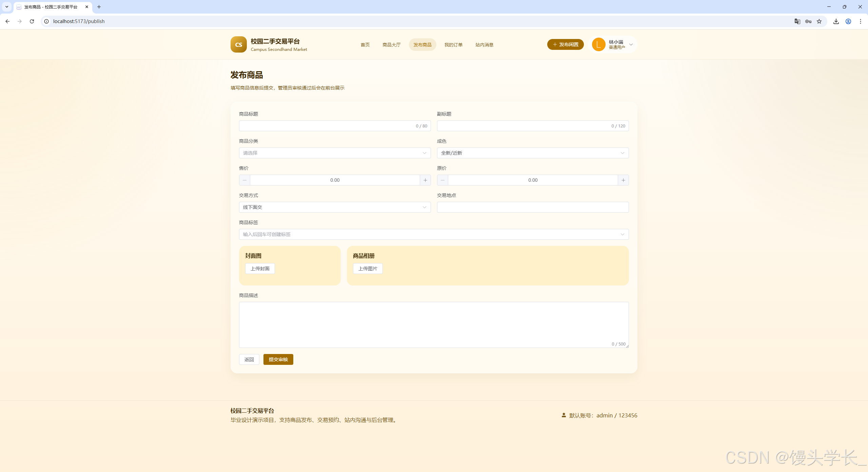This screenshot has width=868, height=472.
Task: Open 我的订单 nav item
Action: pyautogui.click(x=453, y=45)
